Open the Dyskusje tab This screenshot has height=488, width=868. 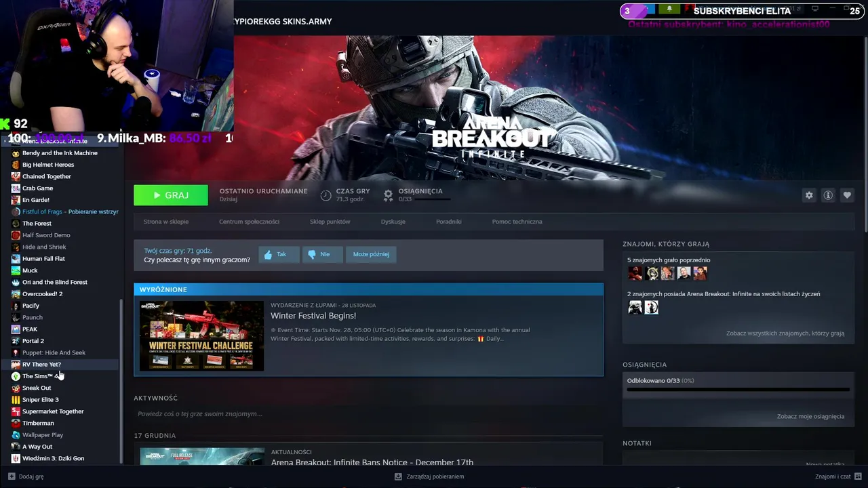[393, 222]
